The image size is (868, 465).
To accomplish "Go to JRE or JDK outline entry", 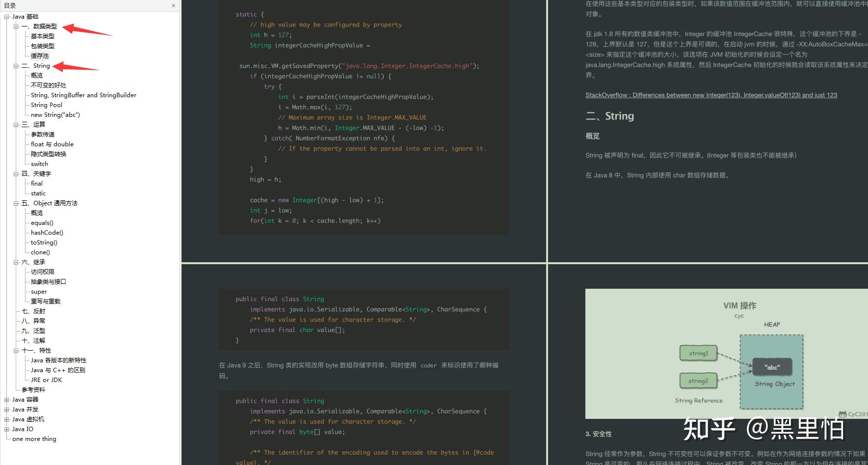I will point(47,380).
